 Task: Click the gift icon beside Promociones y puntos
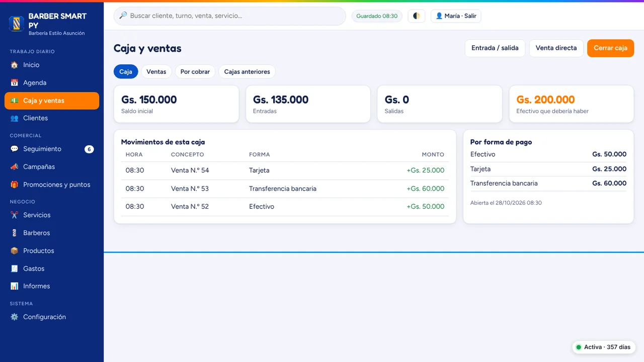(x=14, y=185)
